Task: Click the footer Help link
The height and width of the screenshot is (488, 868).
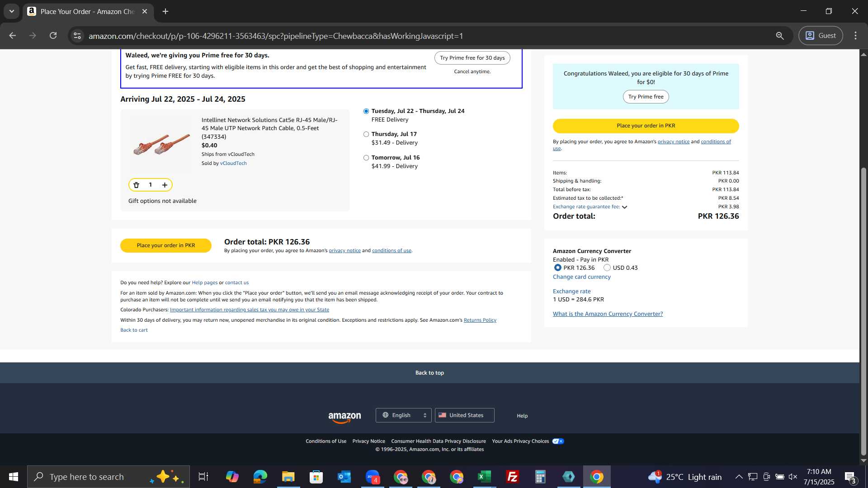Action: click(x=522, y=416)
